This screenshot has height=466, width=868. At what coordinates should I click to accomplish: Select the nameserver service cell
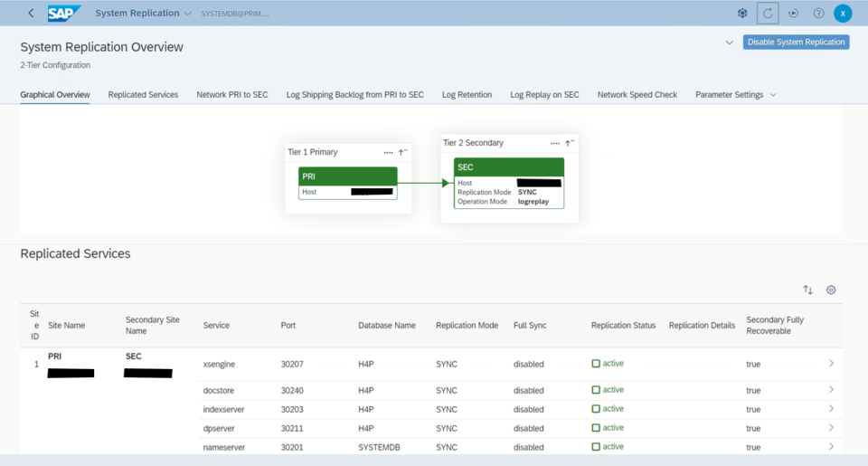(x=223, y=447)
